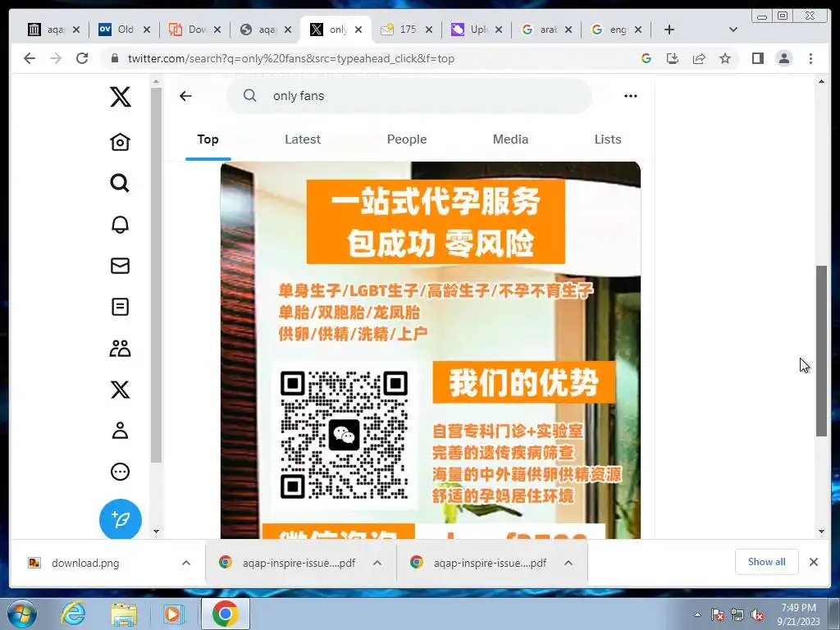Click the address bar URL
840x630 pixels.
(291, 58)
